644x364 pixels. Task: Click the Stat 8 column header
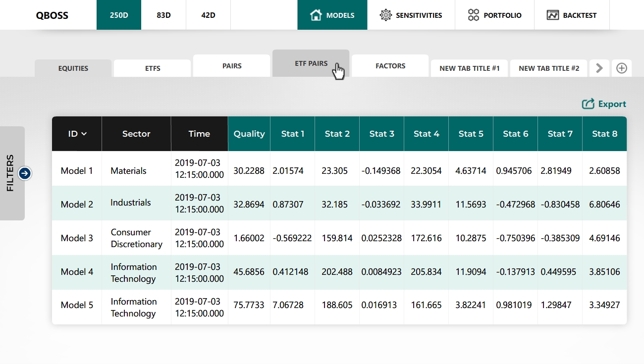tap(604, 134)
